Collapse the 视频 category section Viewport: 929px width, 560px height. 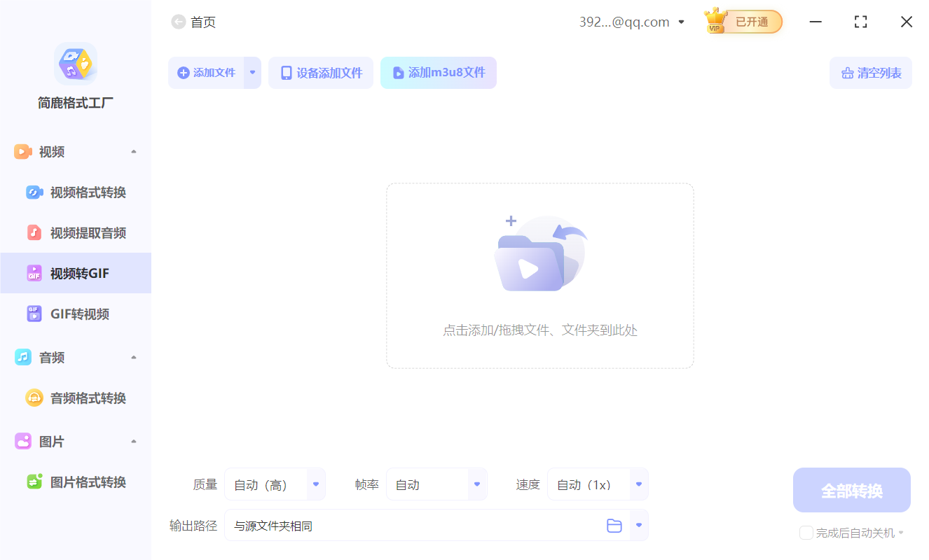pos(133,151)
